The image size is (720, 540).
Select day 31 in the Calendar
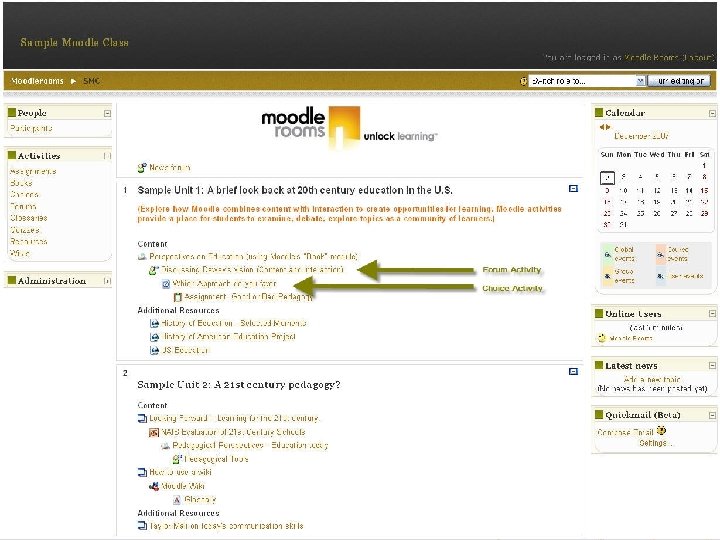pyautogui.click(x=623, y=225)
